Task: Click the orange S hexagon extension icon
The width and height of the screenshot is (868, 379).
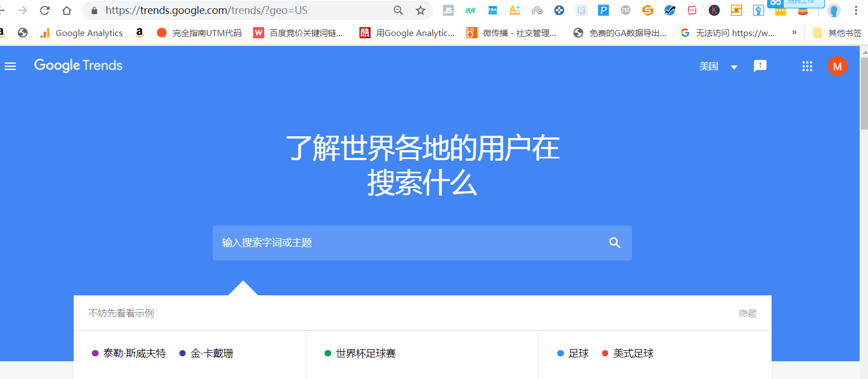Action: (x=648, y=10)
